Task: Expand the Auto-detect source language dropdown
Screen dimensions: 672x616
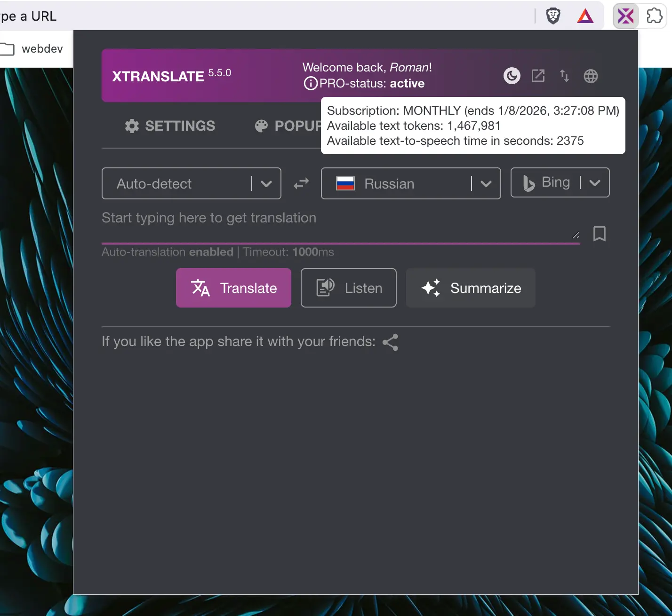Action: (266, 183)
